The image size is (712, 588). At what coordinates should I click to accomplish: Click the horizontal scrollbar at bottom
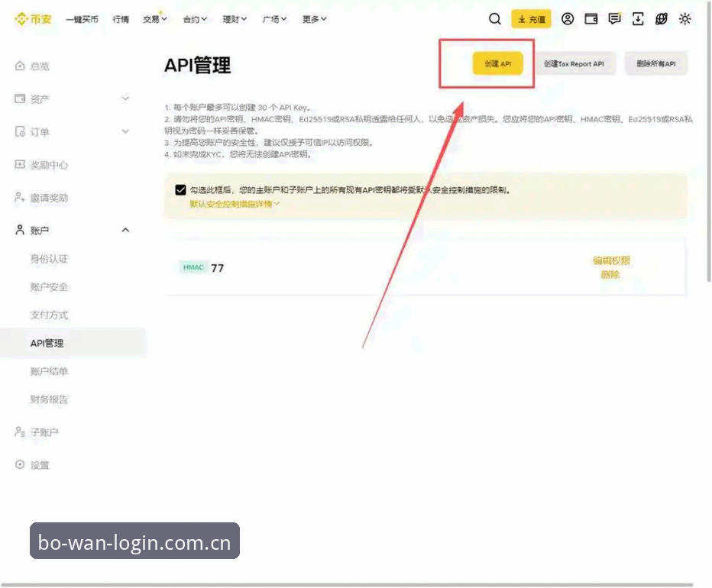[348, 585]
